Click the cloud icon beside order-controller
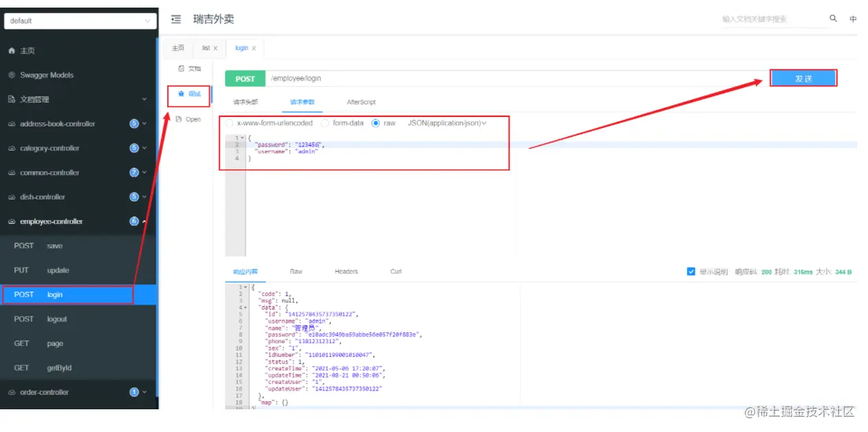This screenshot has height=432, width=868. 12,392
